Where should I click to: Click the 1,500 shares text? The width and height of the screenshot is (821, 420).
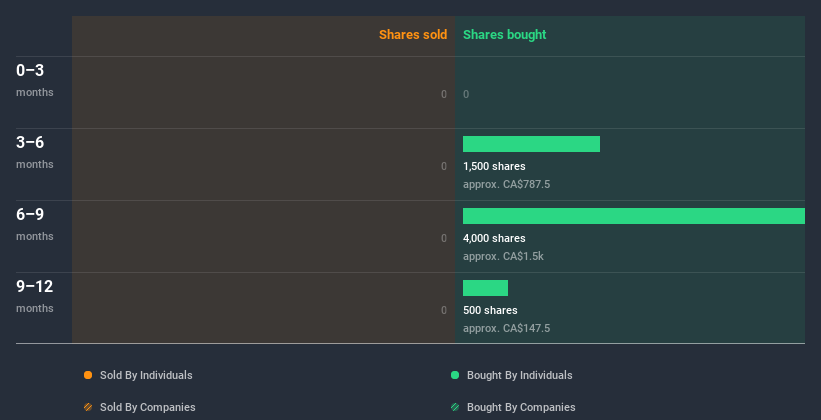point(494,166)
